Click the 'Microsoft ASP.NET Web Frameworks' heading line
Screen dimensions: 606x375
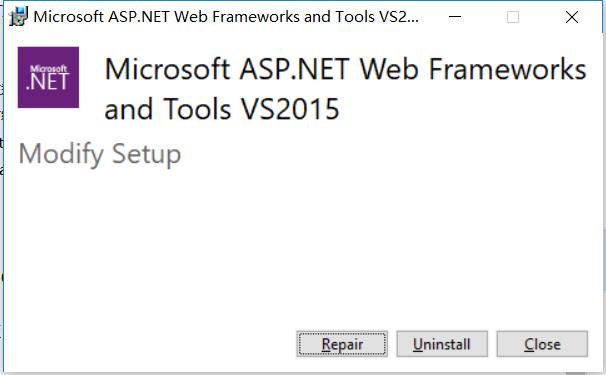click(x=346, y=69)
